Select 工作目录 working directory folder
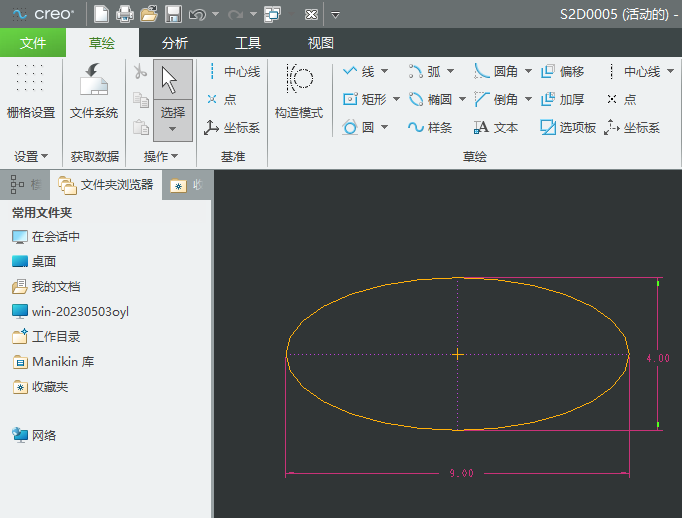Viewport: 682px width, 518px height. coord(55,337)
